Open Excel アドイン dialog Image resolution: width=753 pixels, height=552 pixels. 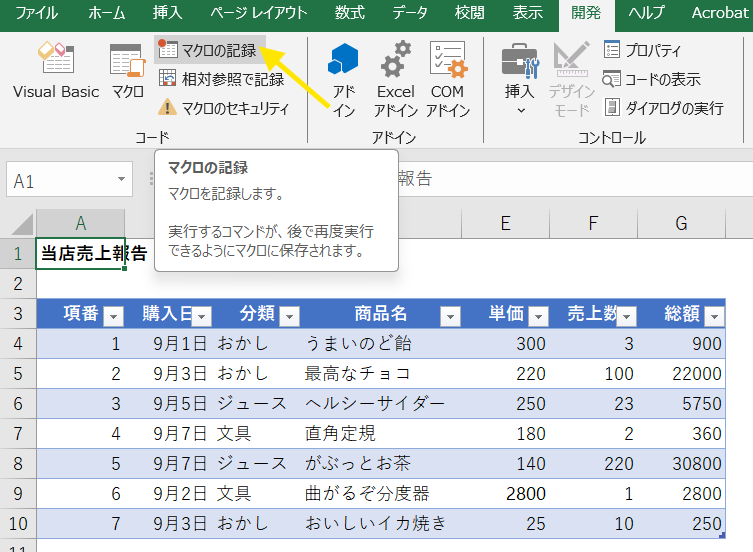pos(396,80)
